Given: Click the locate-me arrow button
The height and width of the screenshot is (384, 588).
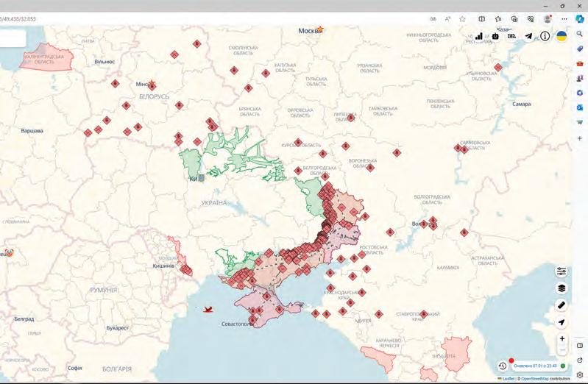Looking at the screenshot, I should click(562, 322).
